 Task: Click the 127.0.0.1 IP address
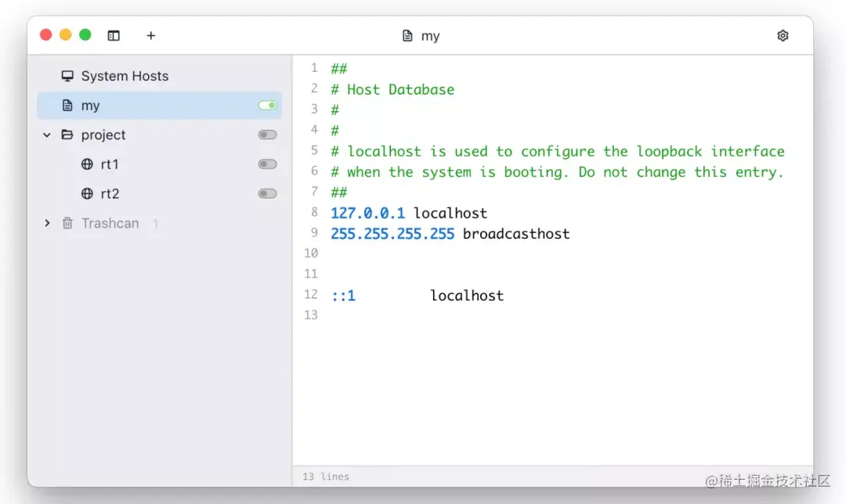coord(367,213)
